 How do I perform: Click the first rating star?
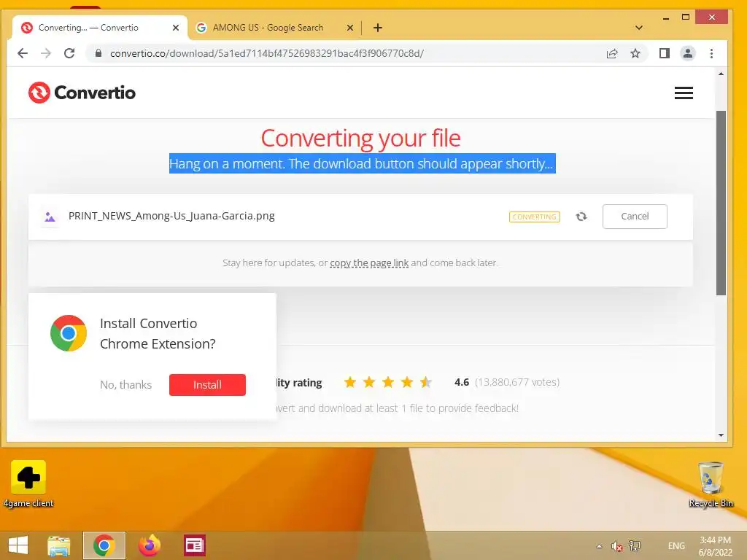coord(350,382)
